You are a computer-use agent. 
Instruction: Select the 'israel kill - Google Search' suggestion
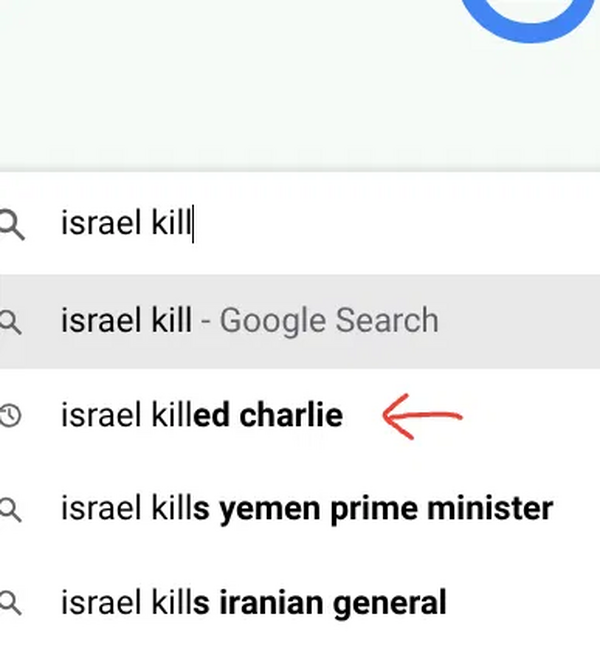pyautogui.click(x=250, y=321)
